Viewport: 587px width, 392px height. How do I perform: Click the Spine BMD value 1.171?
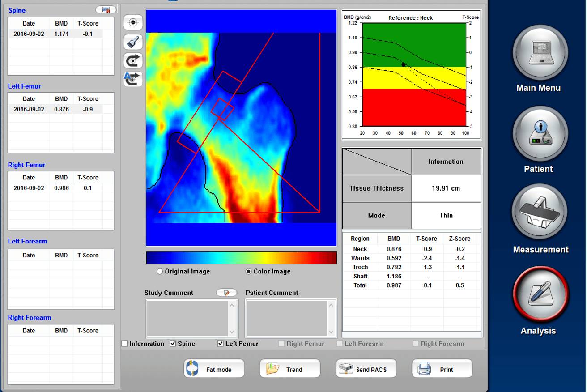(x=62, y=34)
